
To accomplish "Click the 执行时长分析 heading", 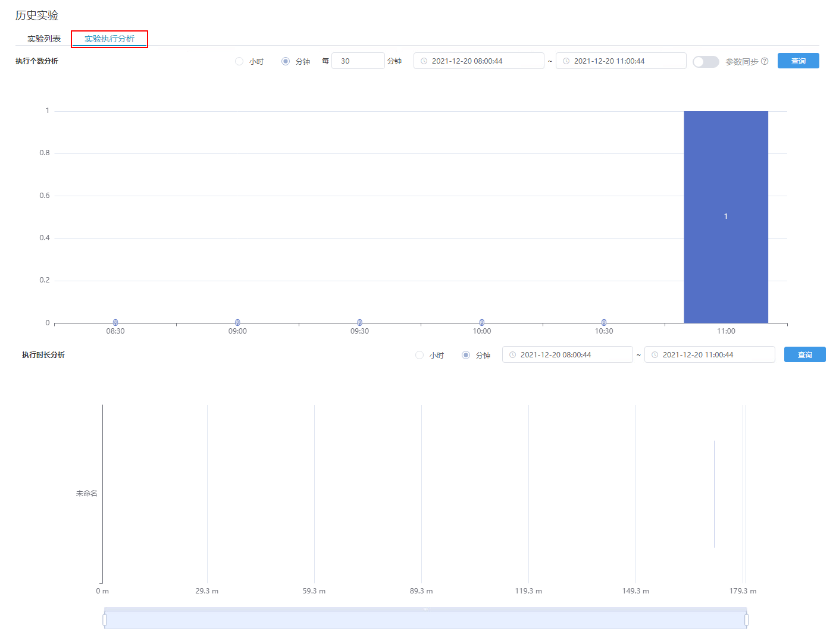I will pos(43,355).
